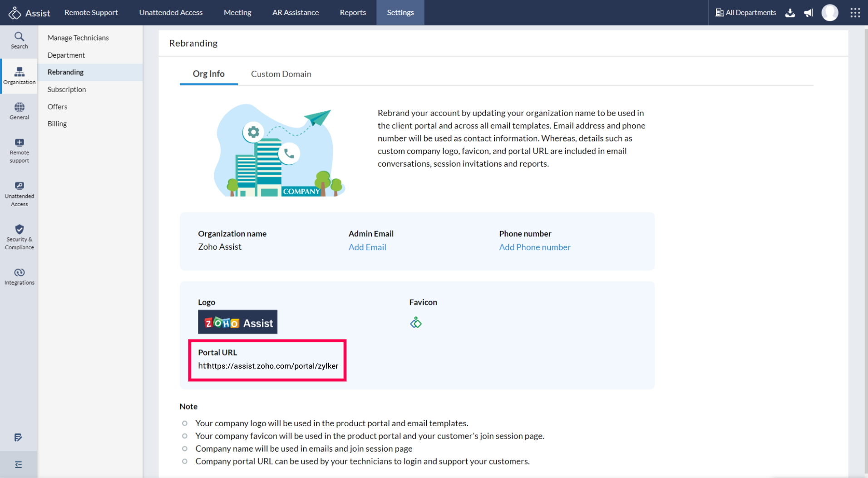This screenshot has height=478, width=868.
Task: Switch to the Custom Domain tab
Action: [281, 74]
